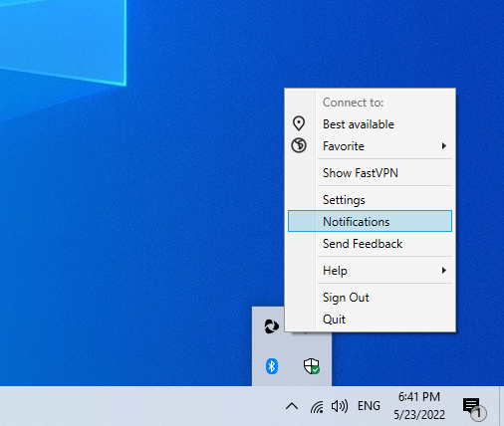Viewport: 504px width, 426px height.
Task: Open the volume speaker icon
Action: (x=340, y=406)
